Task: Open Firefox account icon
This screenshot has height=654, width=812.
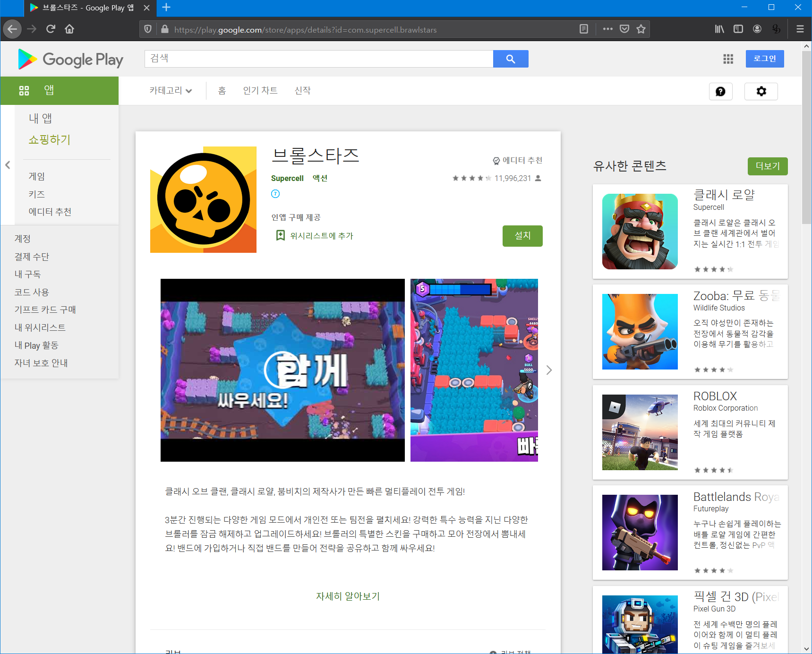Action: pos(757,29)
